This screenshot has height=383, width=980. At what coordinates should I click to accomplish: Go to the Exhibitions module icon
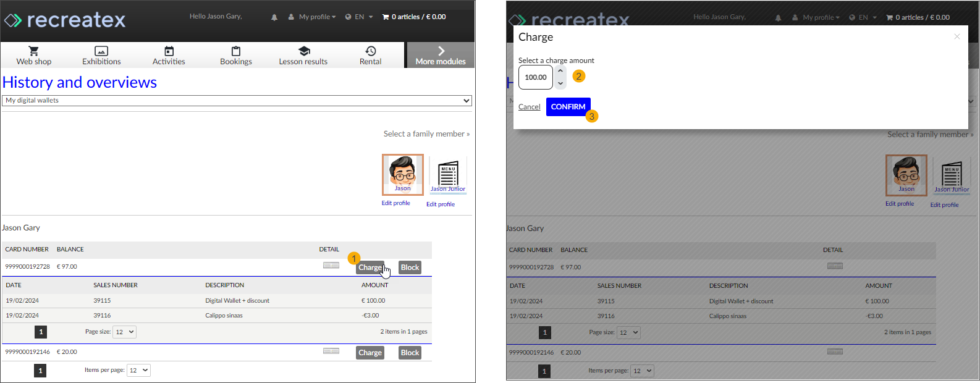tap(101, 51)
